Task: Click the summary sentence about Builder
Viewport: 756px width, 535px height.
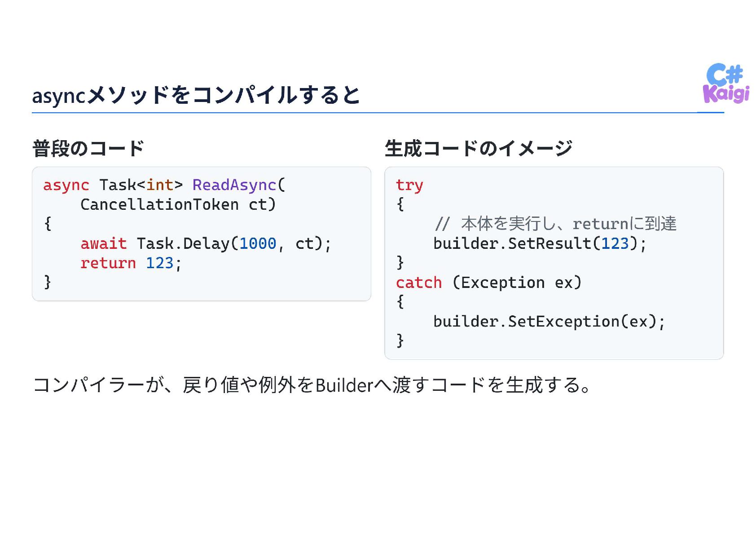Action: pos(312,385)
